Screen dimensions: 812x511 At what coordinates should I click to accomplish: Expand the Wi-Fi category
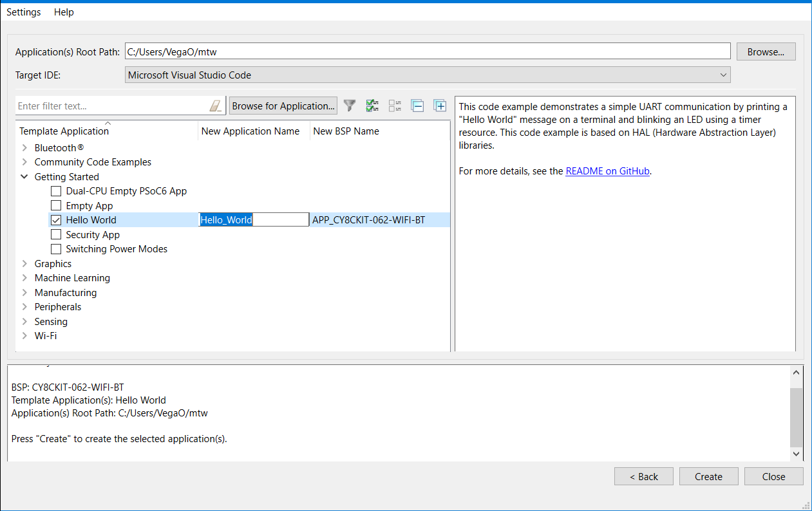pyautogui.click(x=24, y=336)
